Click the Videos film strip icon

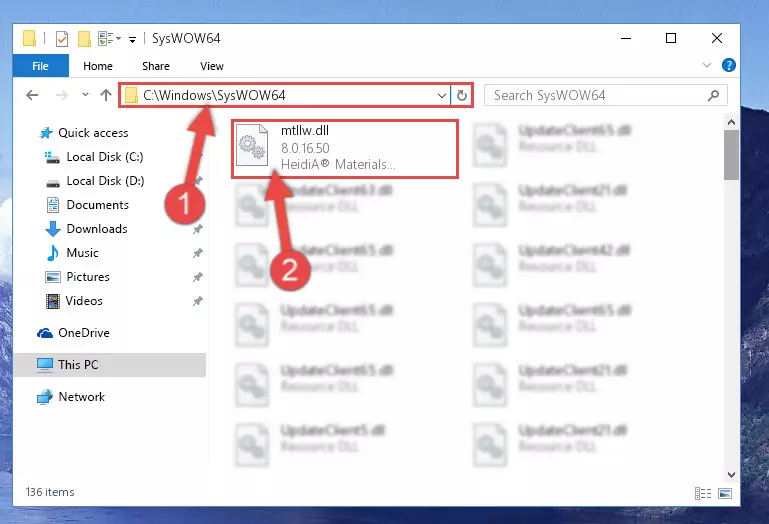pyautogui.click(x=52, y=301)
